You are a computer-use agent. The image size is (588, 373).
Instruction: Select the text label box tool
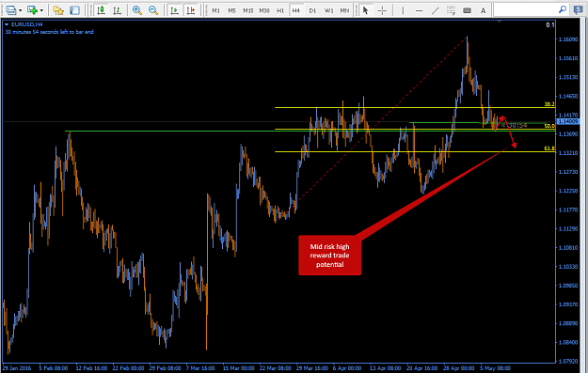467,10
